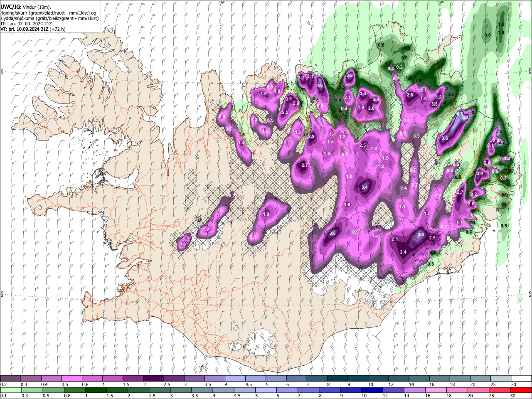The image size is (532, 399).
Task: Pick the mauve 0.3 swatch in the upper legend row
Action: coord(31,378)
